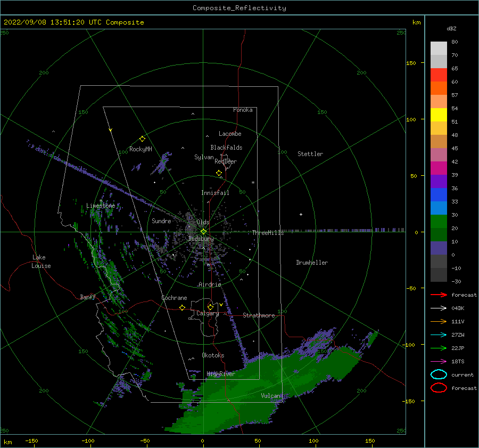Click the blue 36-33 dBZ color swatch
The image size is (479, 448).
439,194
